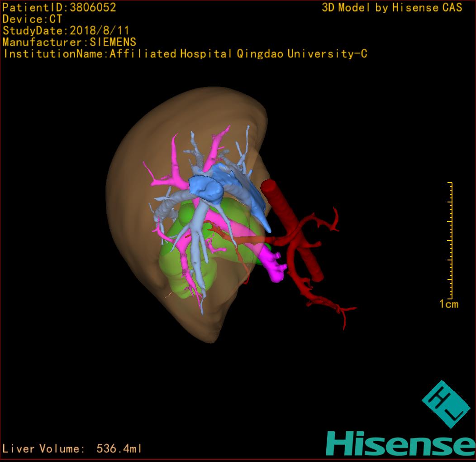Click the Device:CT label
The image size is (476, 462).
coord(33,19)
